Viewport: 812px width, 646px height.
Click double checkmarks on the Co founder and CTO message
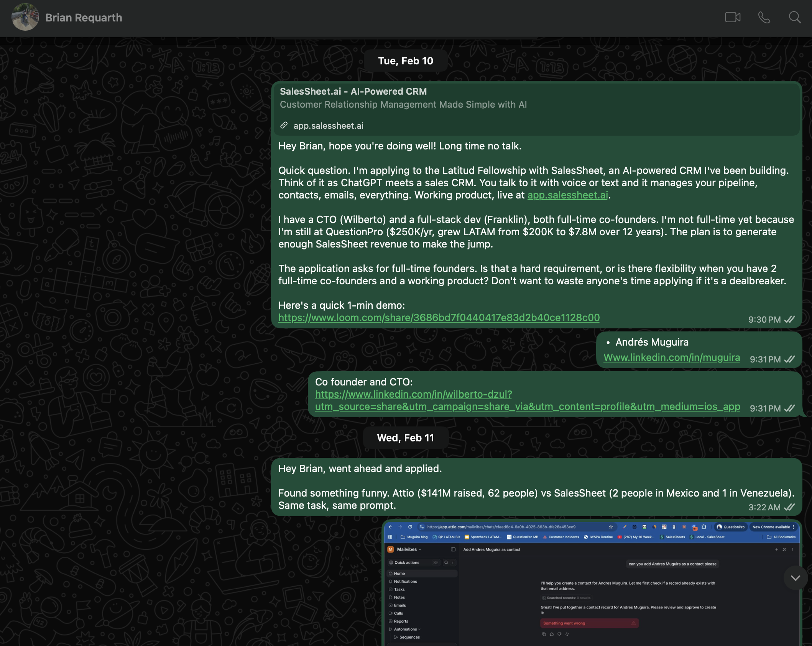tap(790, 408)
